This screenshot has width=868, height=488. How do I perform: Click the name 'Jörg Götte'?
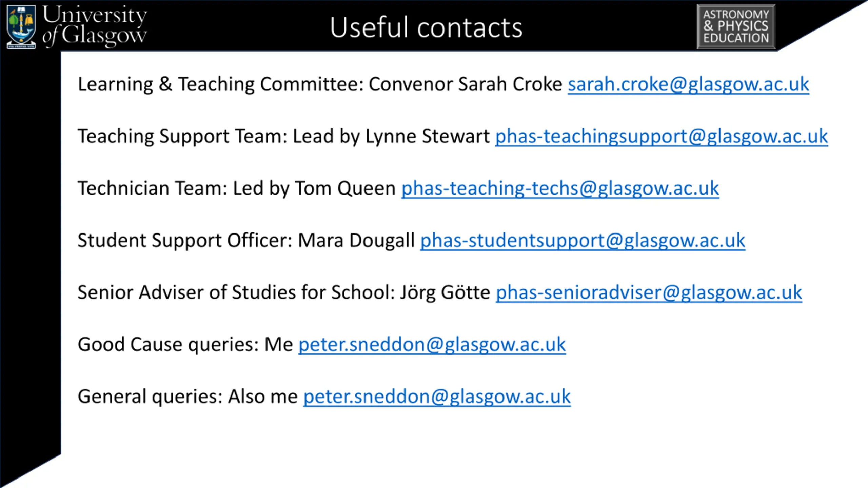tap(445, 293)
